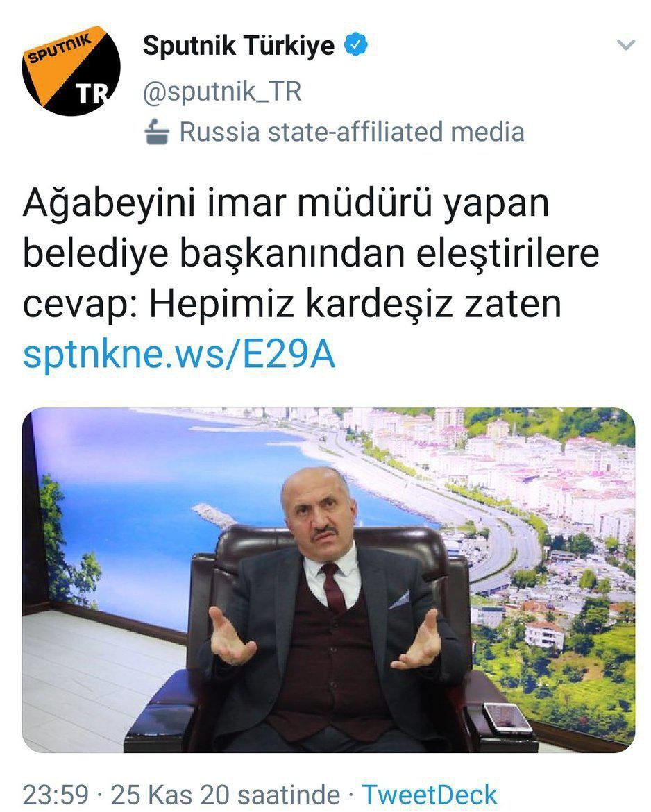Click the 23:59 timestamp

(56, 795)
